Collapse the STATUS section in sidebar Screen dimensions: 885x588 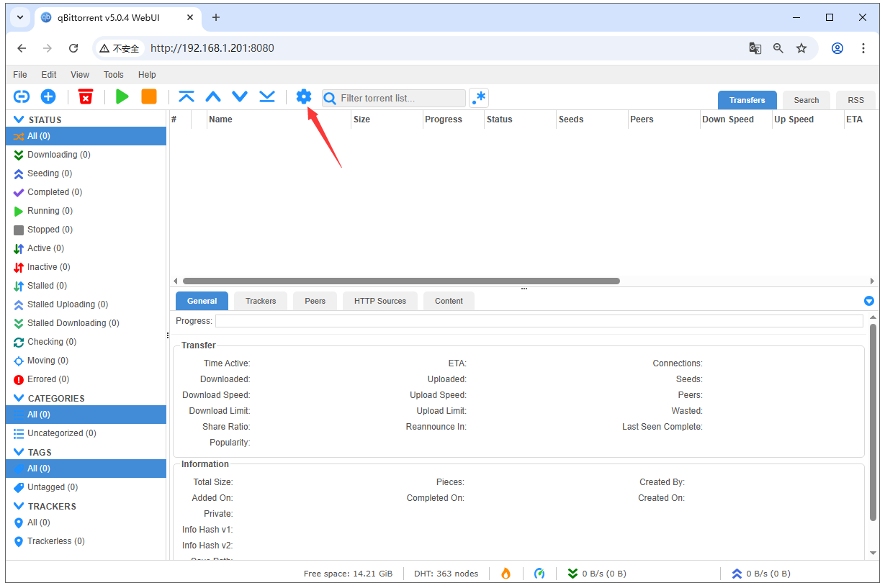[19, 119]
